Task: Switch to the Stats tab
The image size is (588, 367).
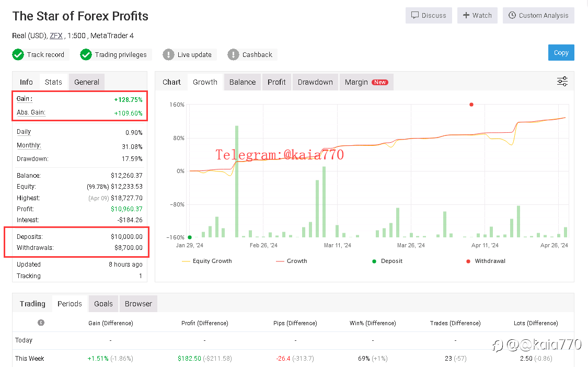Action: 53,82
